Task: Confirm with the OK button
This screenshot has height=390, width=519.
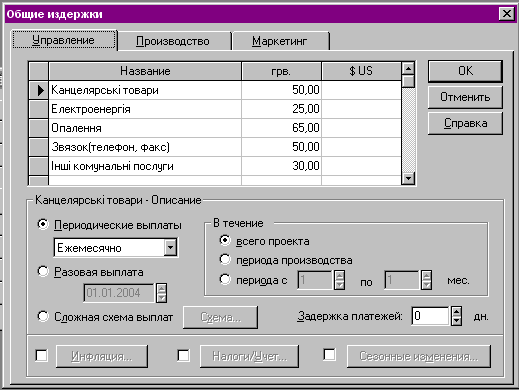Action: tap(465, 71)
